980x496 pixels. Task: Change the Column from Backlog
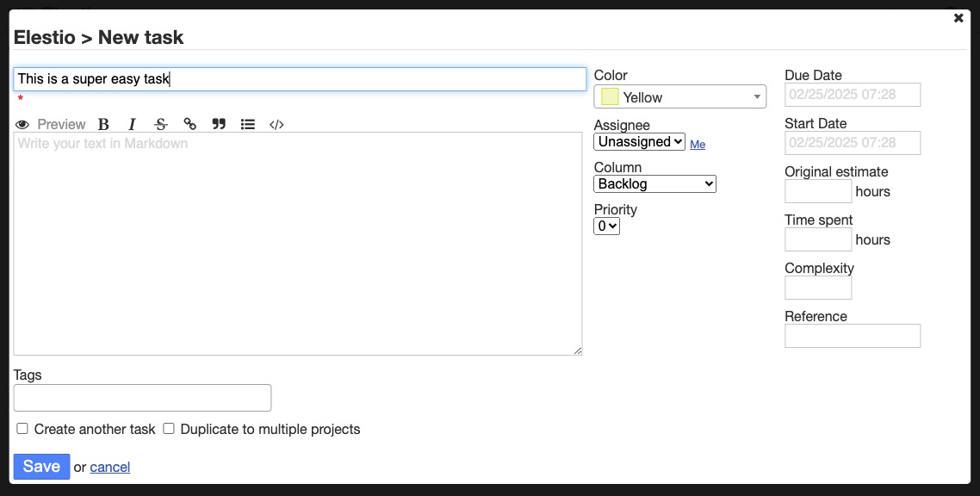tap(654, 183)
